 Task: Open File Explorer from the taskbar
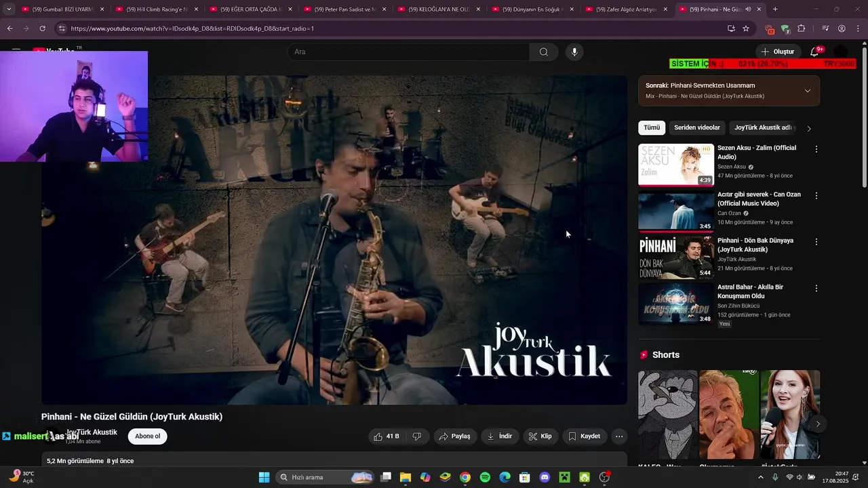(406, 477)
